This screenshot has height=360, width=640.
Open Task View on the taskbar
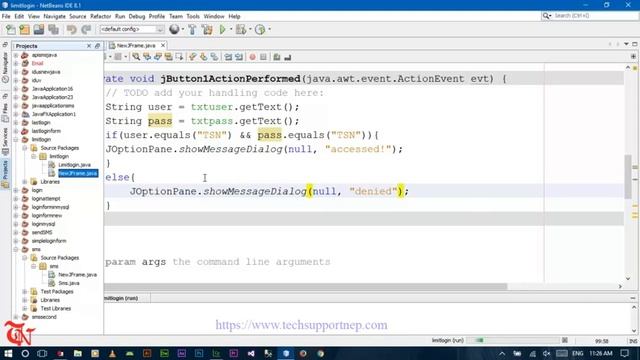pos(42,353)
